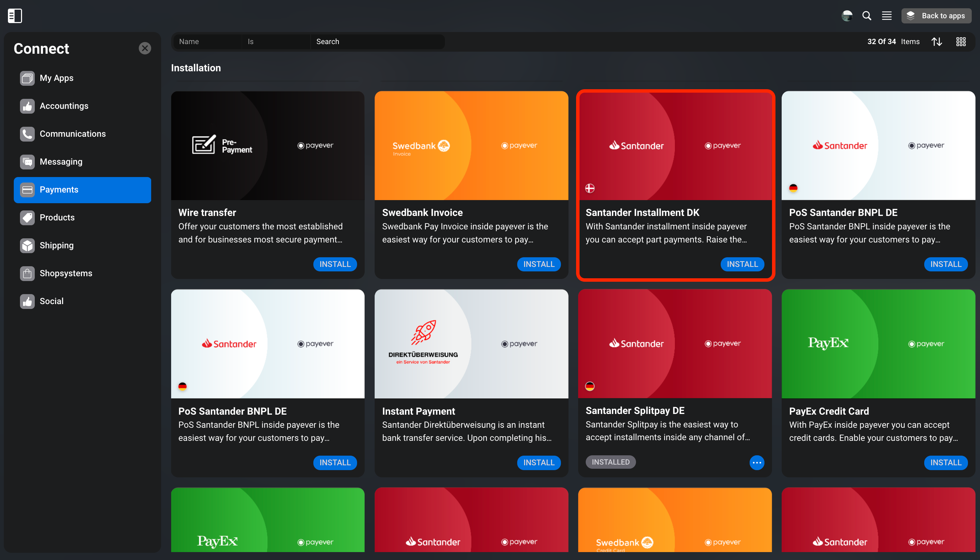Open Shipping category

point(82,245)
